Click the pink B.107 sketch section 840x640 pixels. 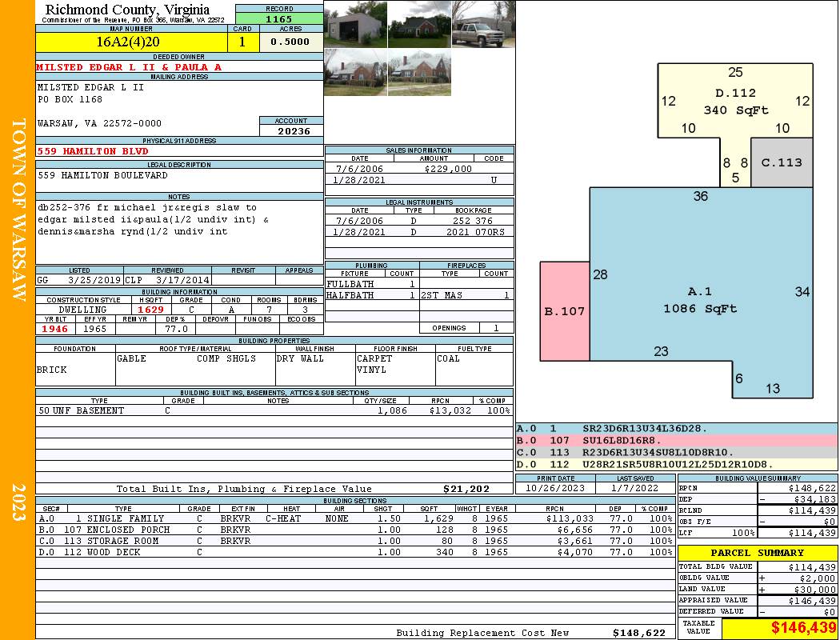pyautogui.click(x=565, y=310)
